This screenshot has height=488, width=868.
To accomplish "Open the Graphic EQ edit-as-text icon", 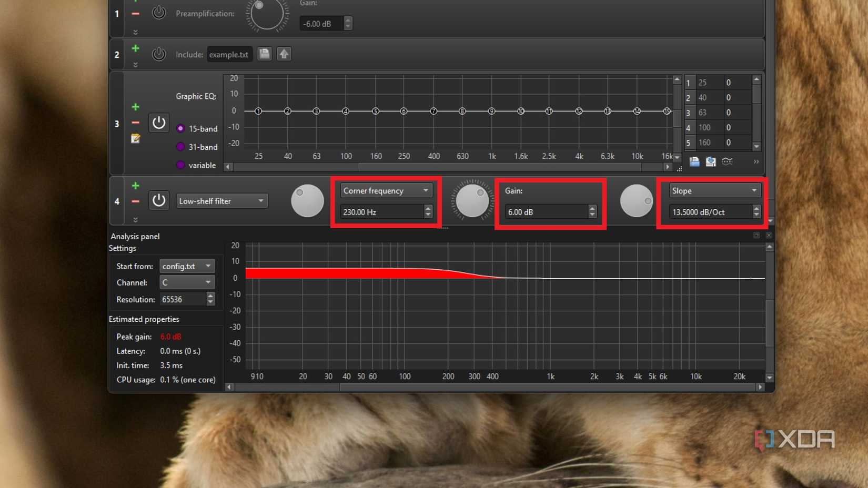I will click(x=135, y=138).
